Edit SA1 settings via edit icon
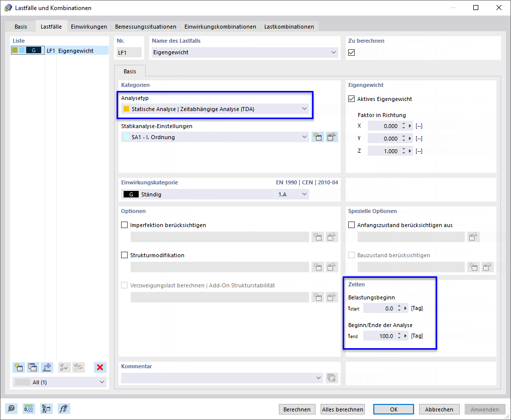The width and height of the screenshot is (511, 420). pos(332,136)
